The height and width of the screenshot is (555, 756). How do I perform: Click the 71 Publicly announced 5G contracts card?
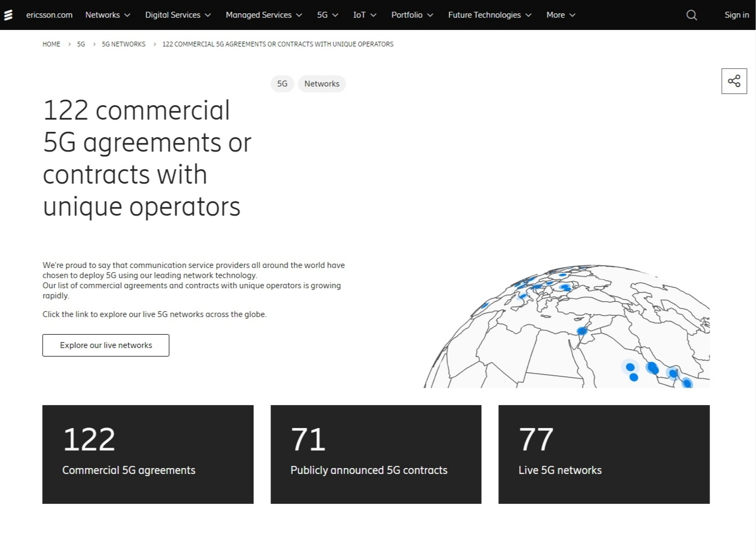(376, 454)
